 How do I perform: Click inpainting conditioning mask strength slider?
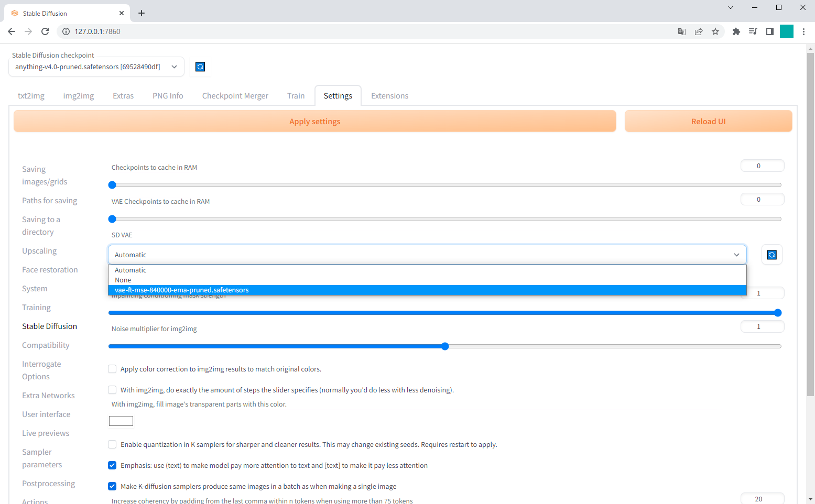(444, 313)
